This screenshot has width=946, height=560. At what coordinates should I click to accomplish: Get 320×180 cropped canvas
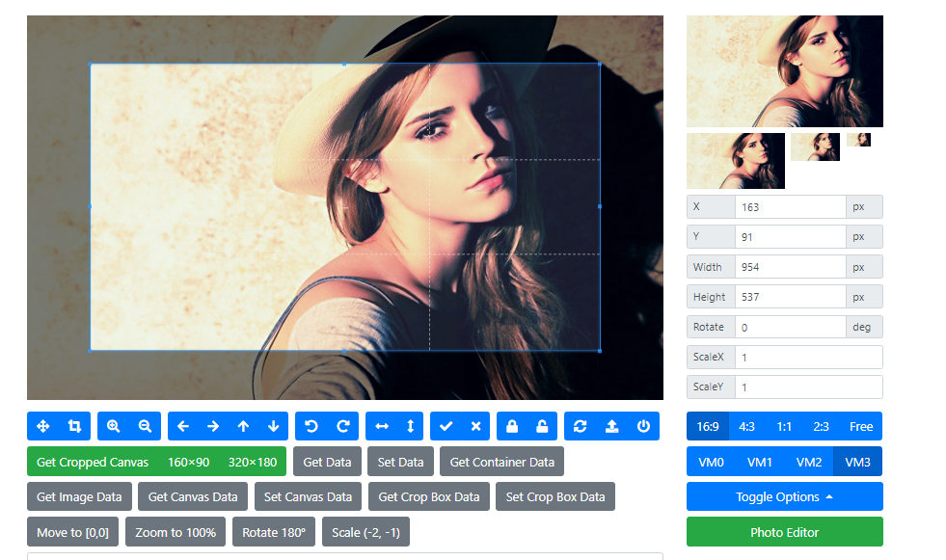coord(253,462)
